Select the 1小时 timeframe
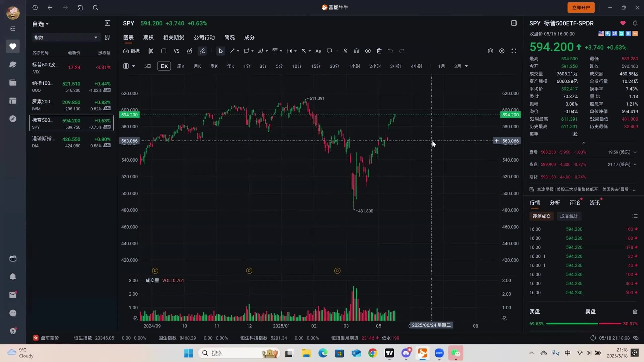 click(x=354, y=66)
